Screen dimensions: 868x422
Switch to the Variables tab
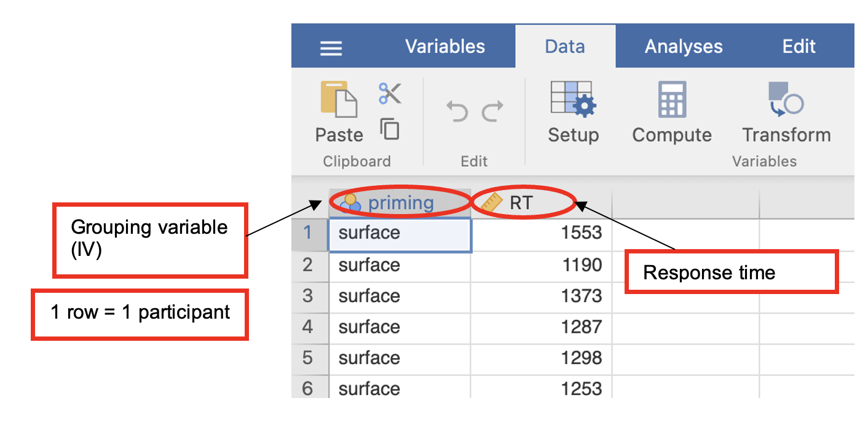pyautogui.click(x=445, y=47)
